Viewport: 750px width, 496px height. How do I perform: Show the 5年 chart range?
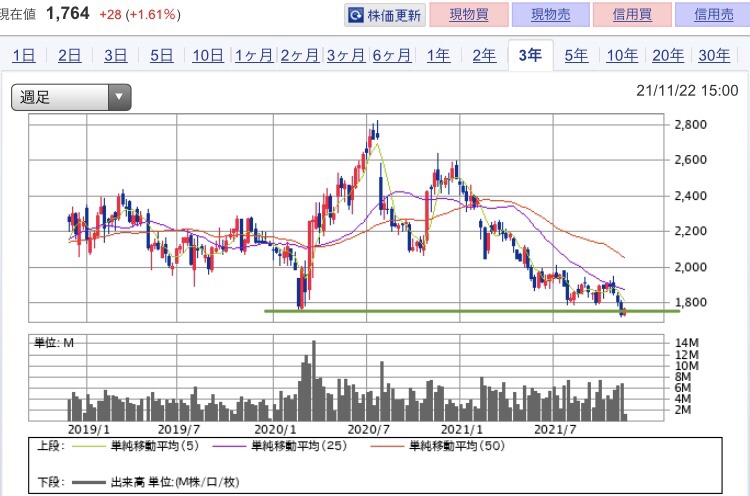(x=576, y=55)
